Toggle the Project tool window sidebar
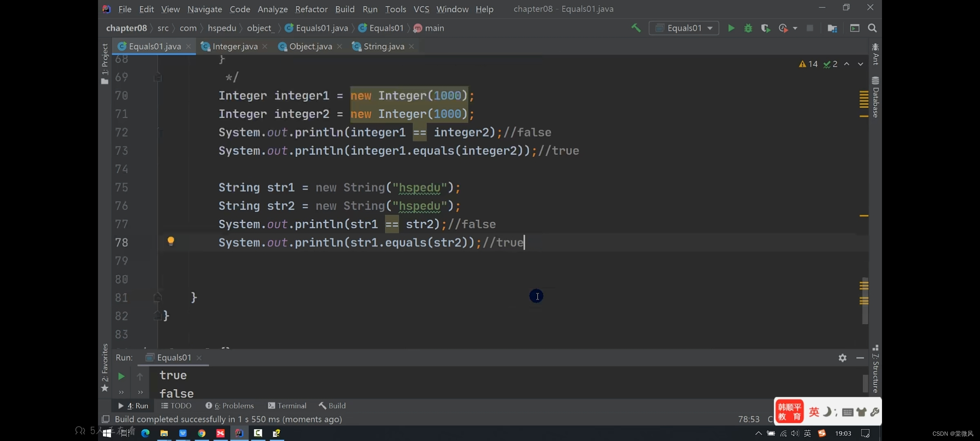 click(x=105, y=64)
